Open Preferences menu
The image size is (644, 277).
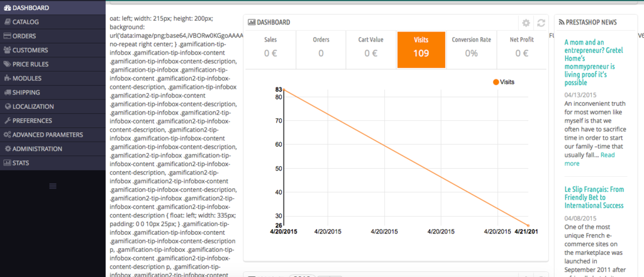pyautogui.click(x=53, y=120)
